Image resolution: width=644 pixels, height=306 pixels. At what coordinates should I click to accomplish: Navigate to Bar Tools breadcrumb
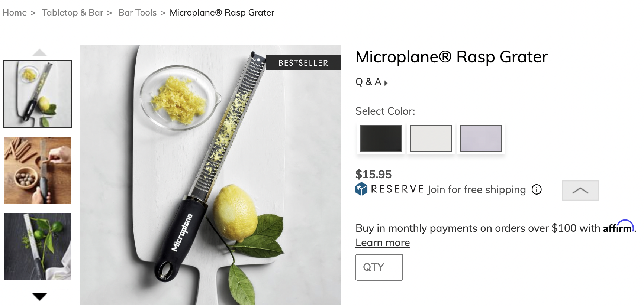click(137, 13)
